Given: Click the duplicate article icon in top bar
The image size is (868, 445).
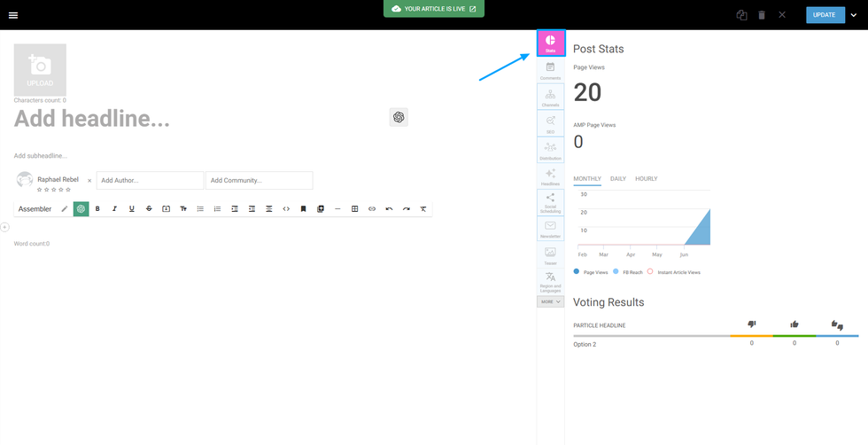Looking at the screenshot, I should point(741,15).
